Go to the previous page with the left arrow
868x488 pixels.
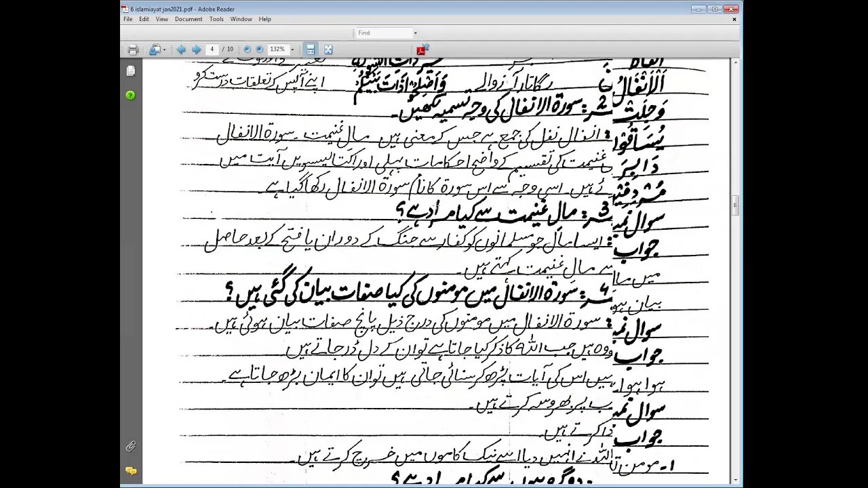pos(181,49)
